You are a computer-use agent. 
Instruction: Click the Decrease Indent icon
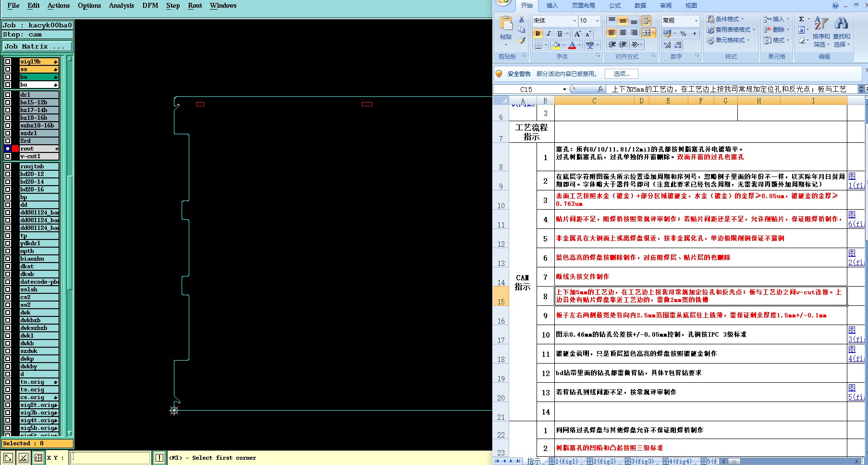612,45
